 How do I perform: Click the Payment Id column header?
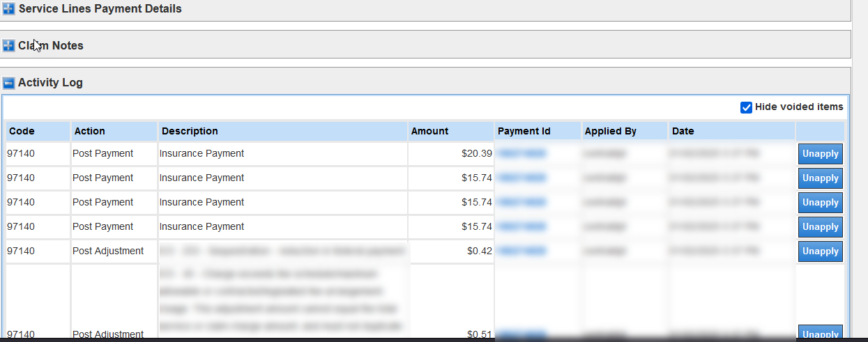click(x=524, y=131)
